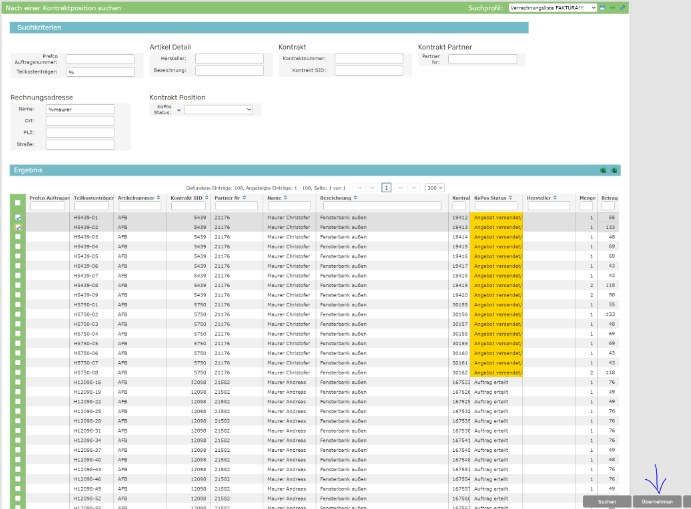The width and height of the screenshot is (691, 509).
Task: Click the right export icon in Ergebnis header
Action: tap(615, 170)
